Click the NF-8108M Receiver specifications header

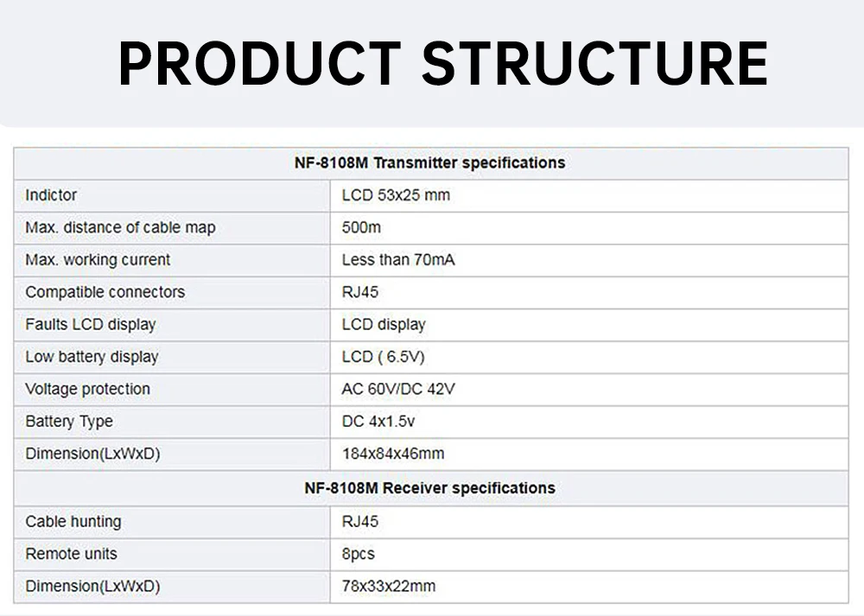429,488
